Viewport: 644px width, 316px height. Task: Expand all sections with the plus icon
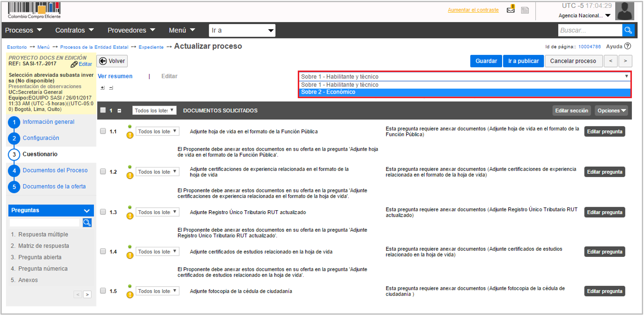[x=102, y=88]
